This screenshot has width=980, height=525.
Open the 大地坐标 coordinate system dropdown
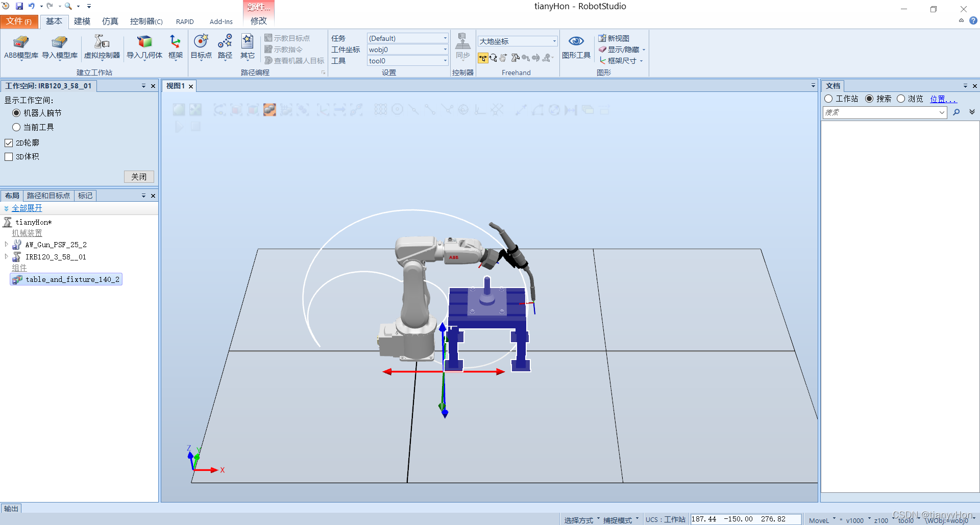click(x=554, y=41)
